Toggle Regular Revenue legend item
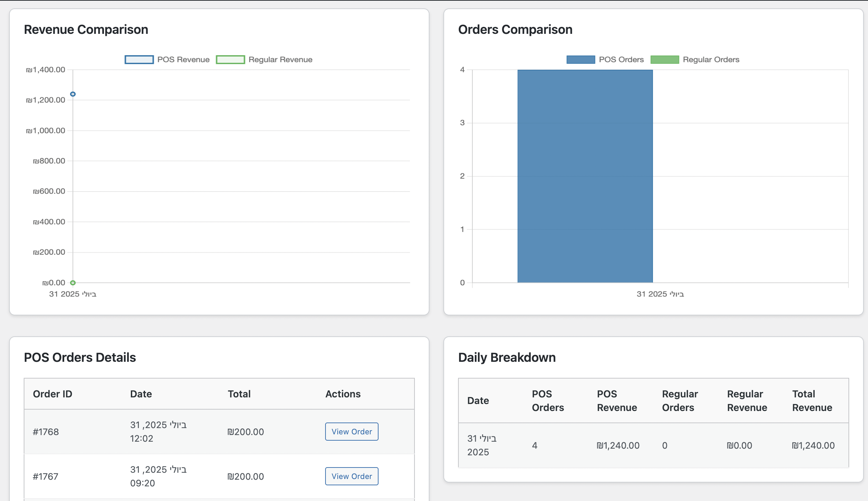 [x=280, y=60]
